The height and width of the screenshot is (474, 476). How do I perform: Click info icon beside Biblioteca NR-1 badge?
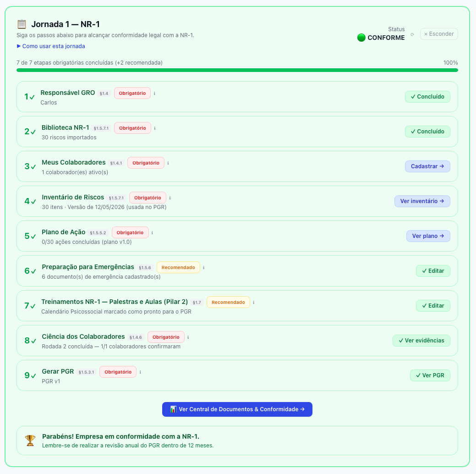pyautogui.click(x=155, y=128)
